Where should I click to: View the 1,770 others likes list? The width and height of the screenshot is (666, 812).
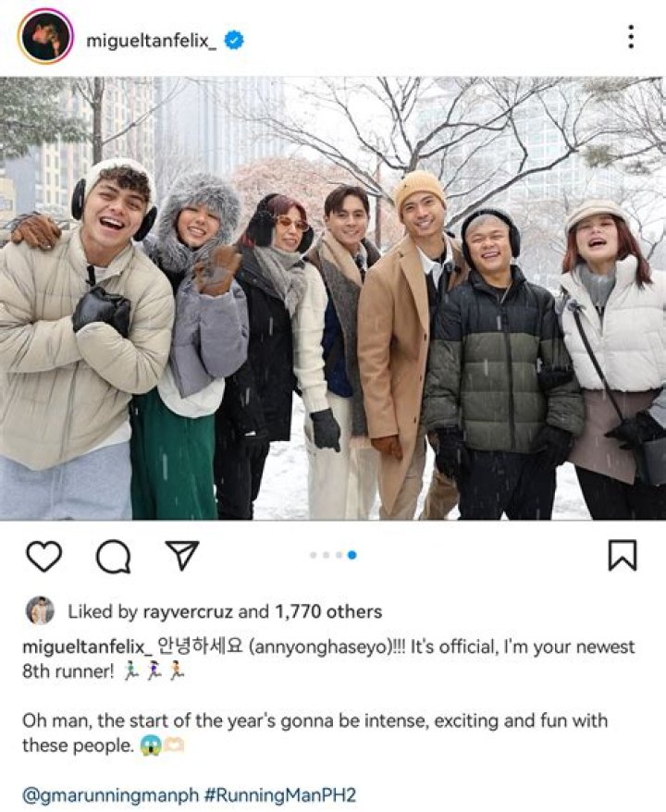pyautogui.click(x=328, y=611)
